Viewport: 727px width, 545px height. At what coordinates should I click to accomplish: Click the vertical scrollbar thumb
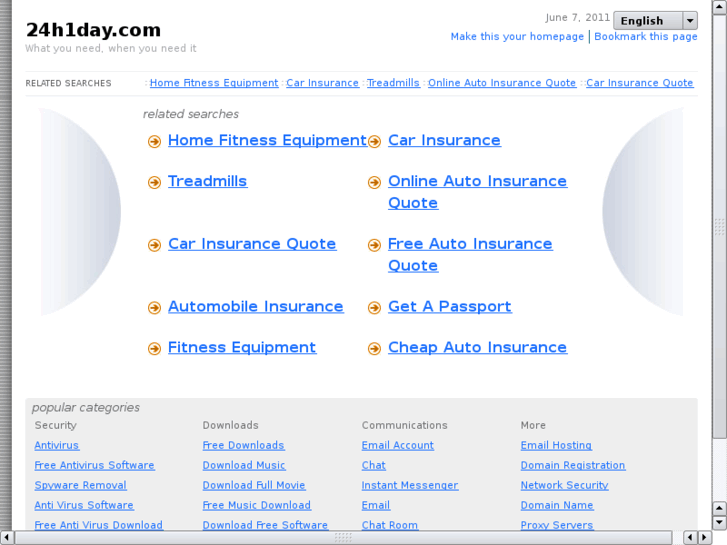719,226
